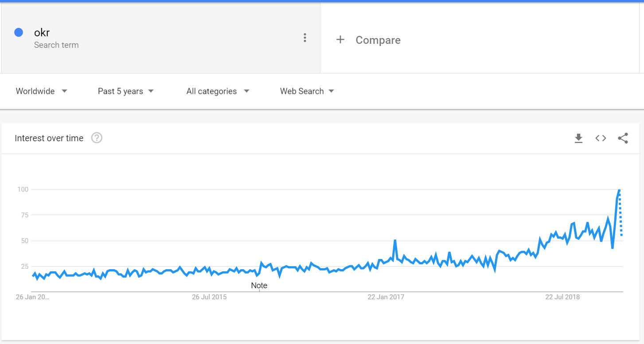
Task: Open the help tooltip next to Interest over time
Action: [x=97, y=138]
